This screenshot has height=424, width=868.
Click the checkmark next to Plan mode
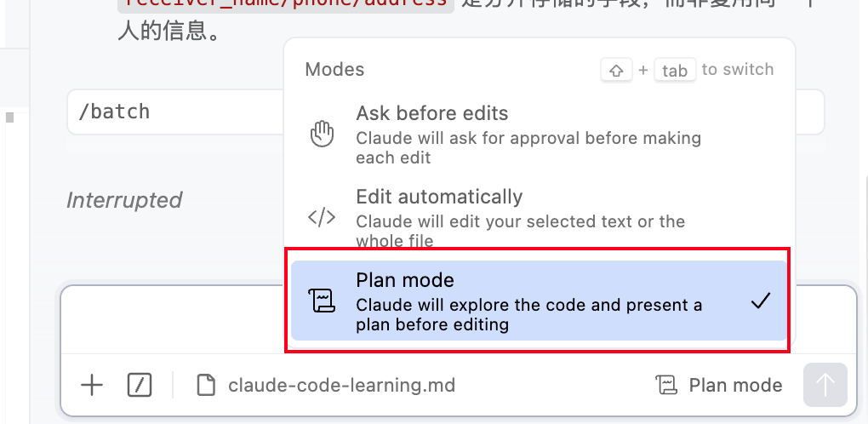click(x=761, y=301)
